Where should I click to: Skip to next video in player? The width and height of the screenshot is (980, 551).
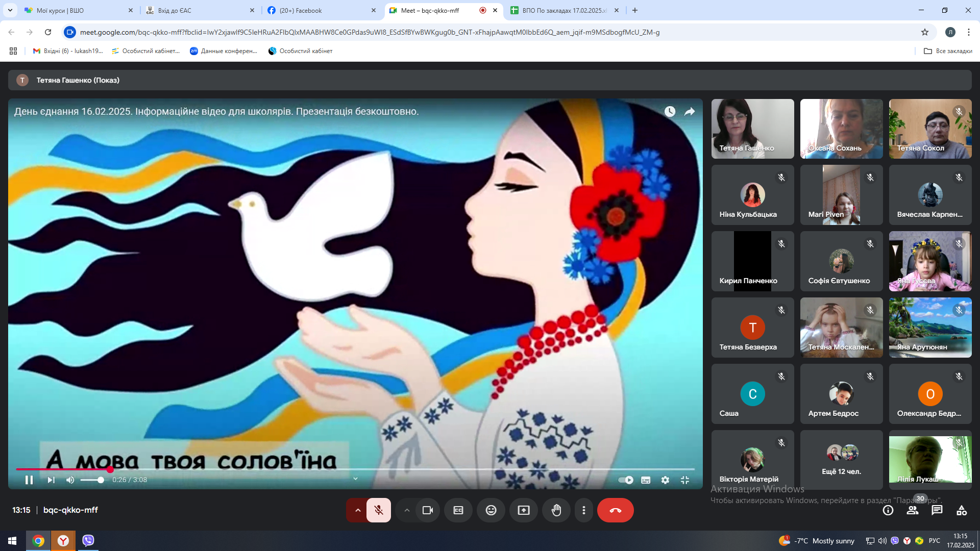(x=51, y=480)
